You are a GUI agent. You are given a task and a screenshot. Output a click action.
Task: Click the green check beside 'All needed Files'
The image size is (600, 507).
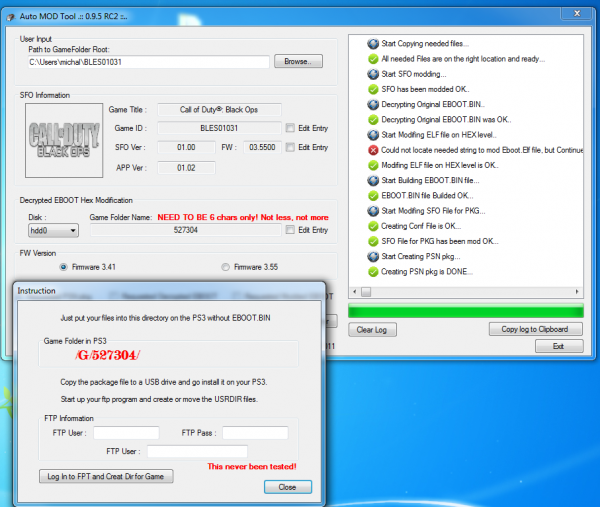click(373, 59)
